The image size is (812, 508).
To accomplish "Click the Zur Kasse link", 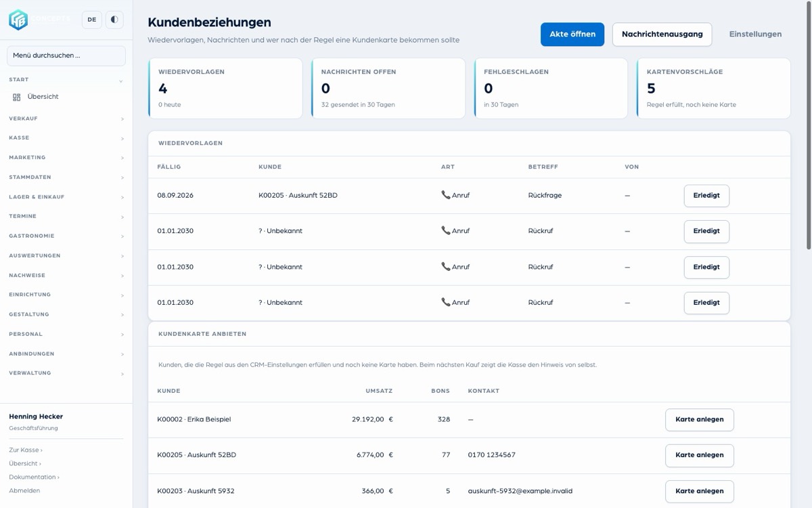I will pyautogui.click(x=26, y=450).
